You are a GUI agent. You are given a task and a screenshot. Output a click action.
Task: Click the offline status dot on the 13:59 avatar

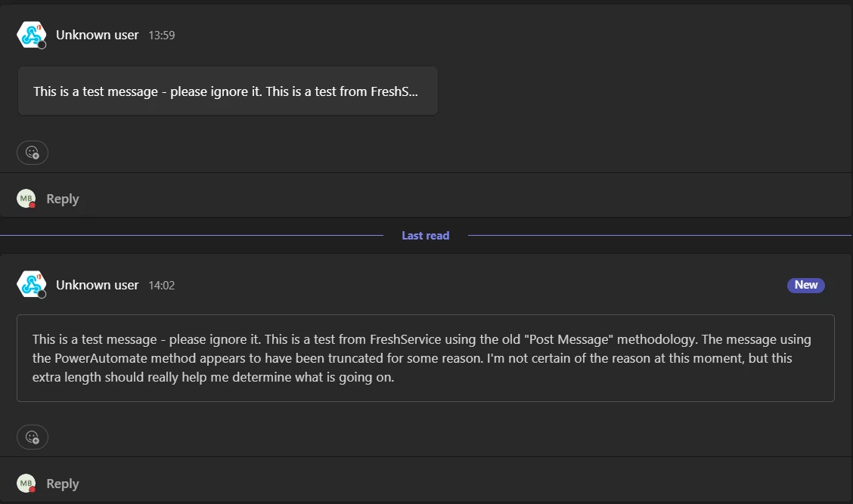click(x=42, y=45)
